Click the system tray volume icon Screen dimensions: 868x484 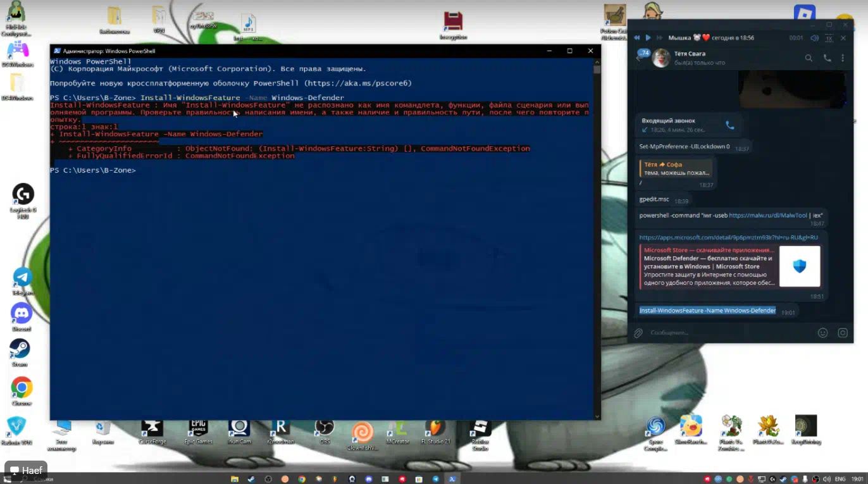coord(826,479)
